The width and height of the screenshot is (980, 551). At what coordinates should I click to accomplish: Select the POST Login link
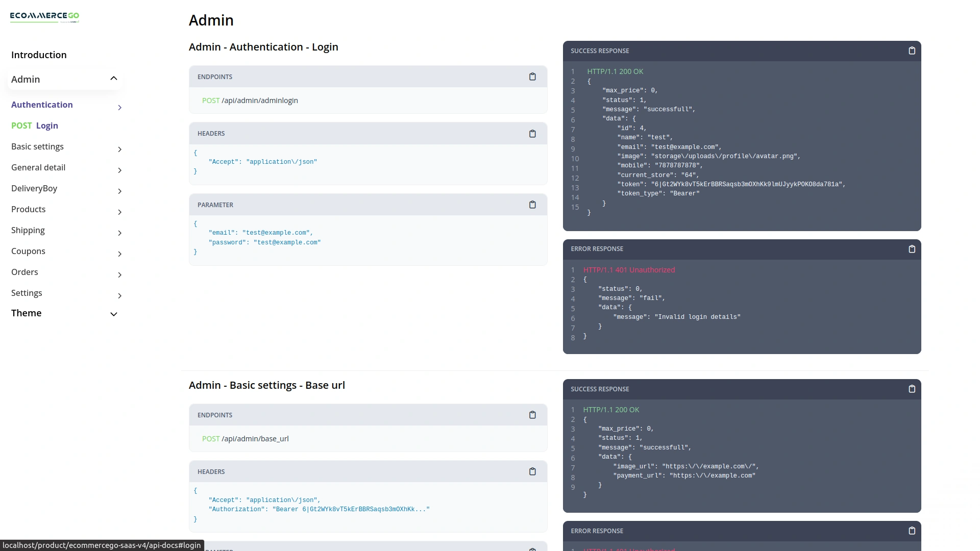pyautogui.click(x=35, y=126)
